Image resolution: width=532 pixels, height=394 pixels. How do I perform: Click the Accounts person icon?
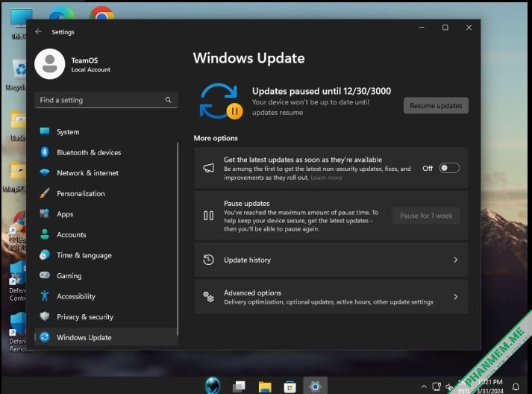45,234
